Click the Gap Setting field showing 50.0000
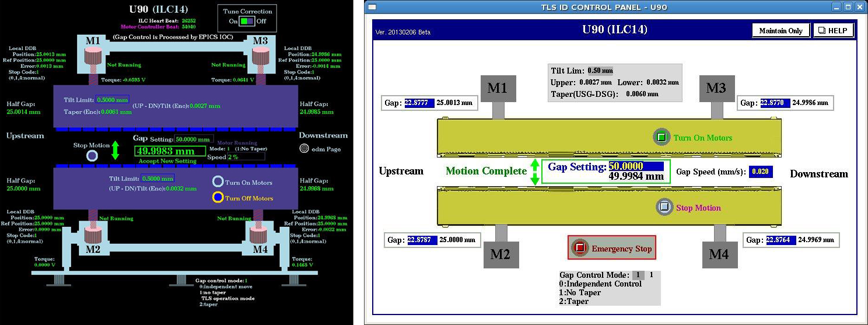This screenshot has height=325, width=868. click(636, 166)
